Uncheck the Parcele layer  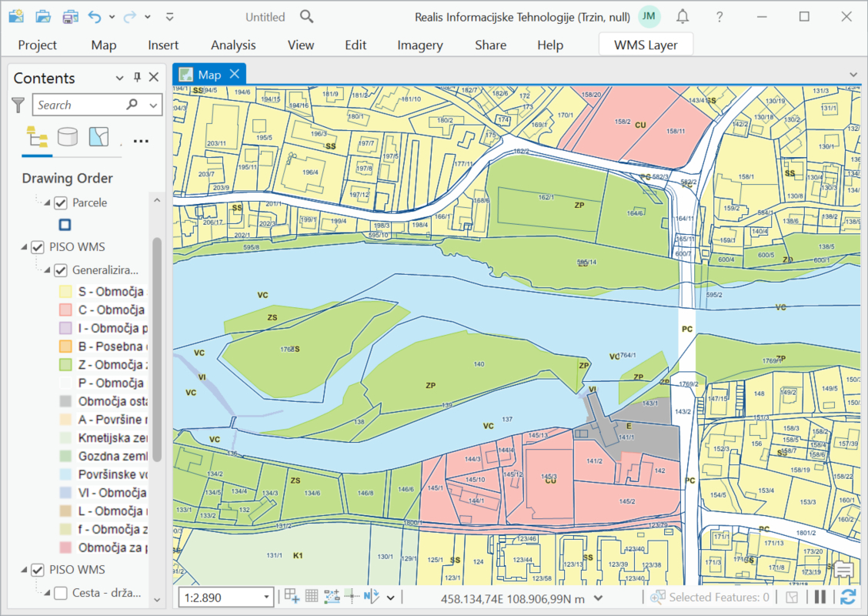point(61,203)
